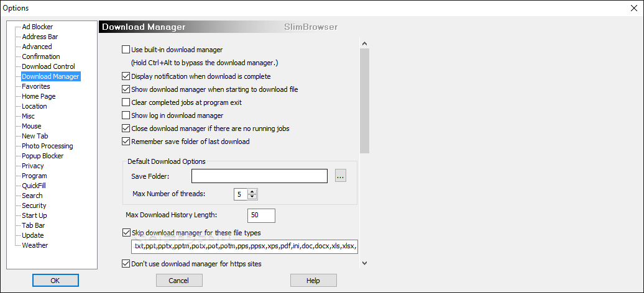Open Photo Processing settings
644x293 pixels.
[x=48, y=146]
